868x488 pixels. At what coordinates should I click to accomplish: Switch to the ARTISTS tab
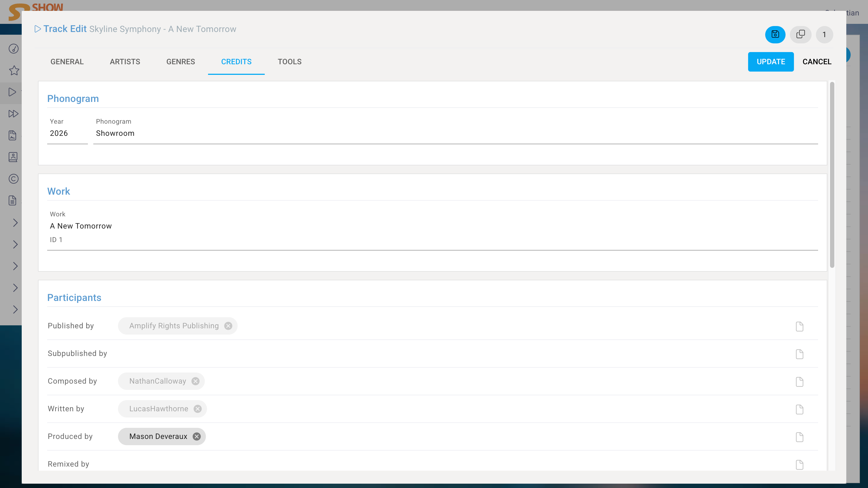[x=125, y=62]
